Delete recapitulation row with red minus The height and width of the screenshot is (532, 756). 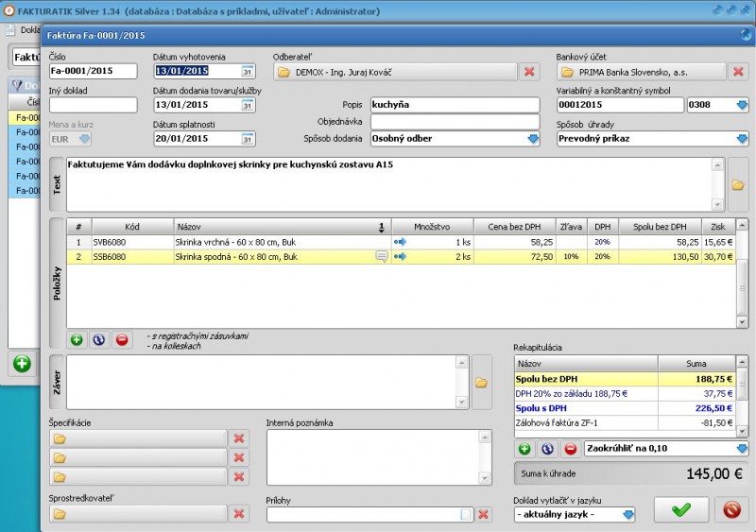coord(571,449)
